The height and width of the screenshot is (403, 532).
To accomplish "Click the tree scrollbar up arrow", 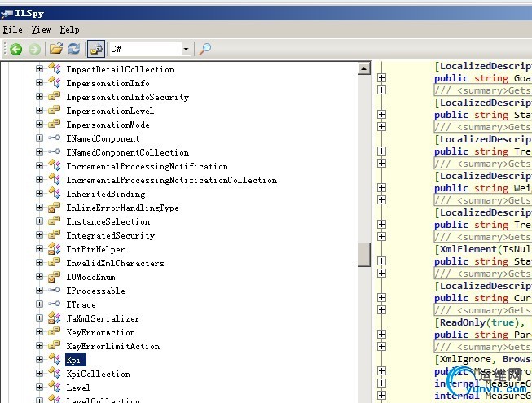I will (x=363, y=69).
